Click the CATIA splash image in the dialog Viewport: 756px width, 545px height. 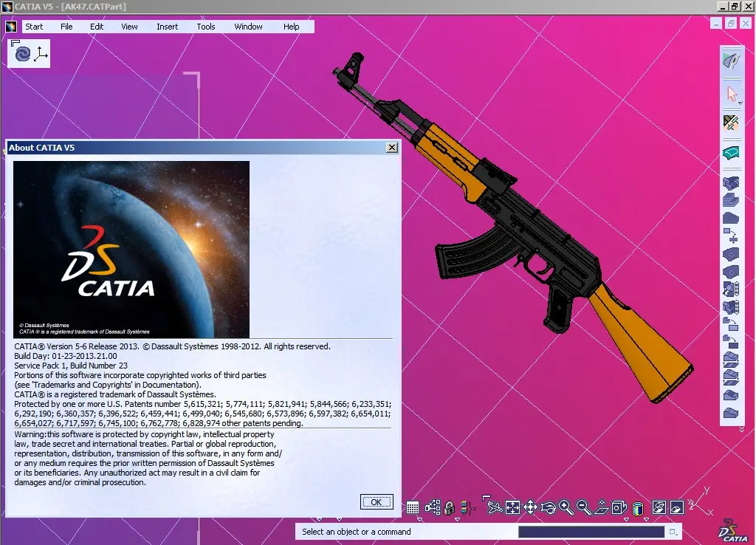(131, 250)
